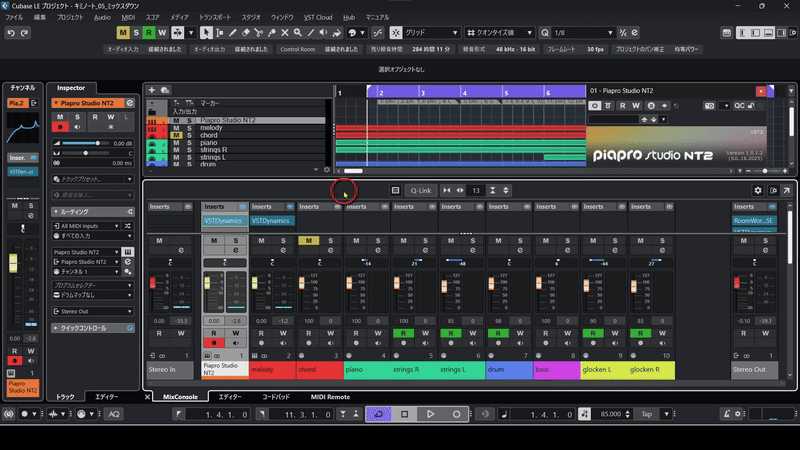Select the Draw pencil tool
Screen dimensions: 800x450
coord(233,33)
